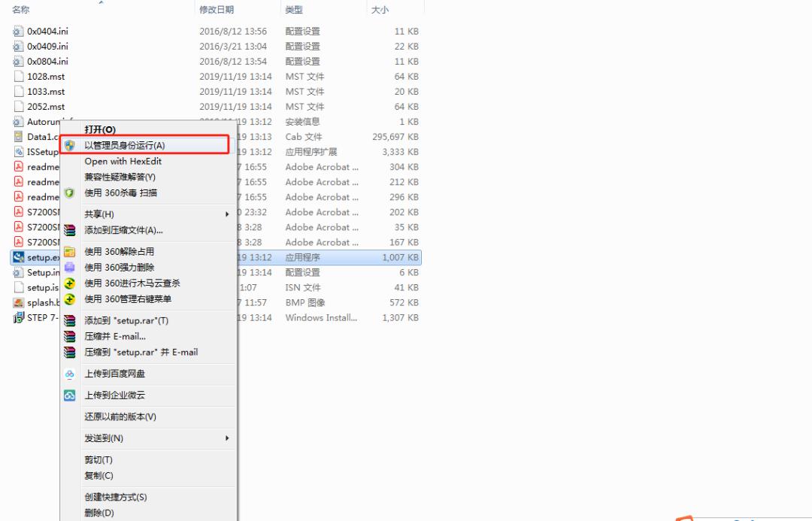
Task: Choose 复制(C) in the context menu
Action: click(99, 475)
